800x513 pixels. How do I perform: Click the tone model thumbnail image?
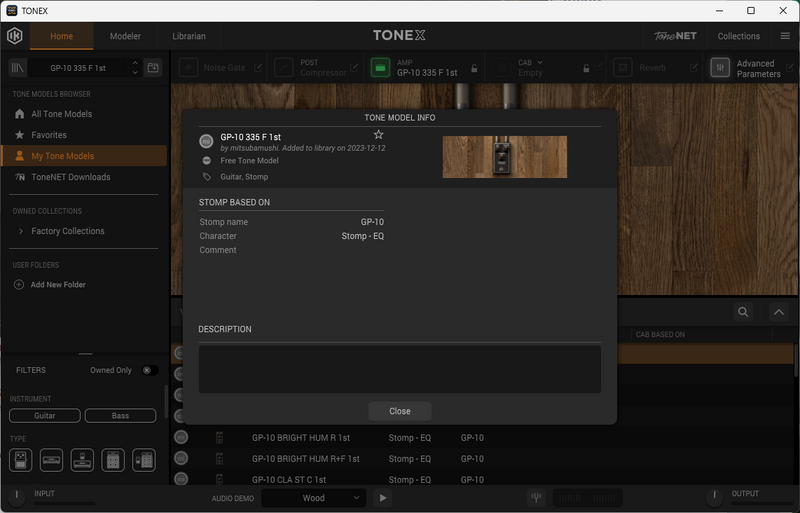tap(505, 157)
